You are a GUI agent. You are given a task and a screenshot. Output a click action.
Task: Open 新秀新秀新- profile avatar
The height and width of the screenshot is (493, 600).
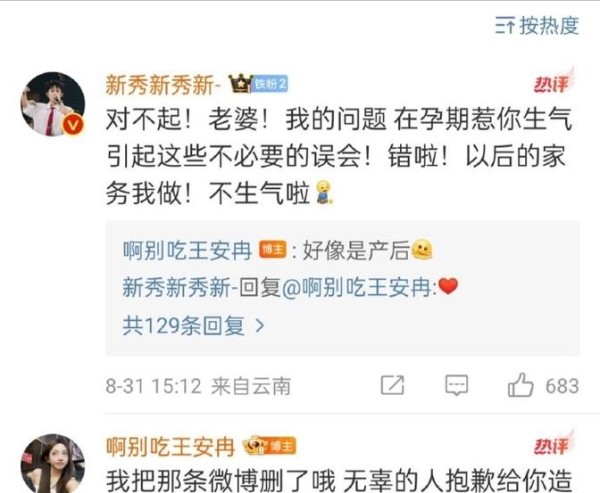click(53, 104)
